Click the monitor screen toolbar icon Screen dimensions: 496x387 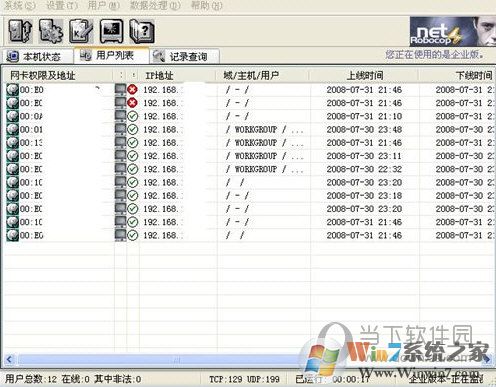click(x=112, y=31)
